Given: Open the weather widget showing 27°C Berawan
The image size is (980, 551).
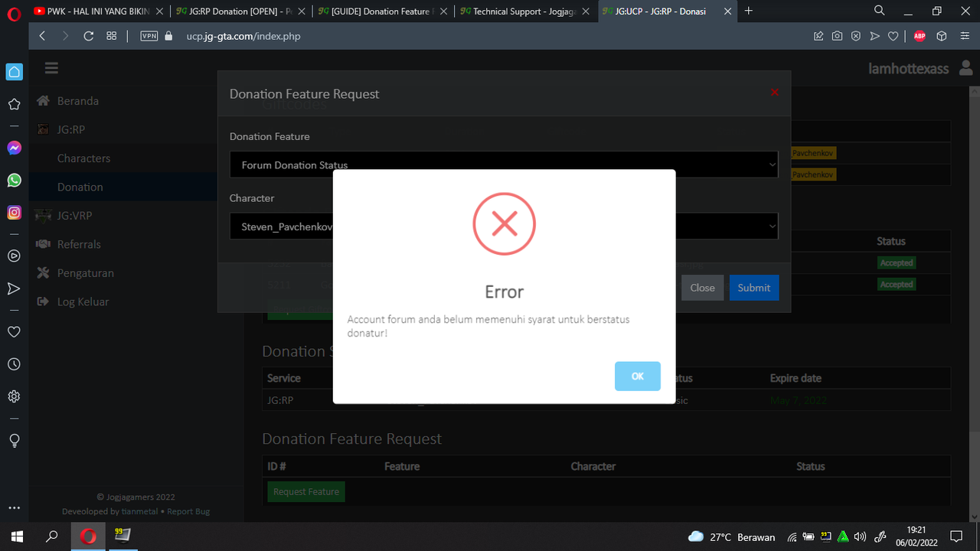Looking at the screenshot, I should point(731,537).
